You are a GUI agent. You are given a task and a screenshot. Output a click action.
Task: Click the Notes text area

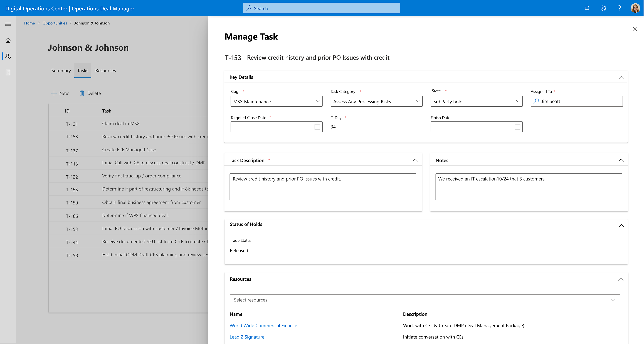529,187
